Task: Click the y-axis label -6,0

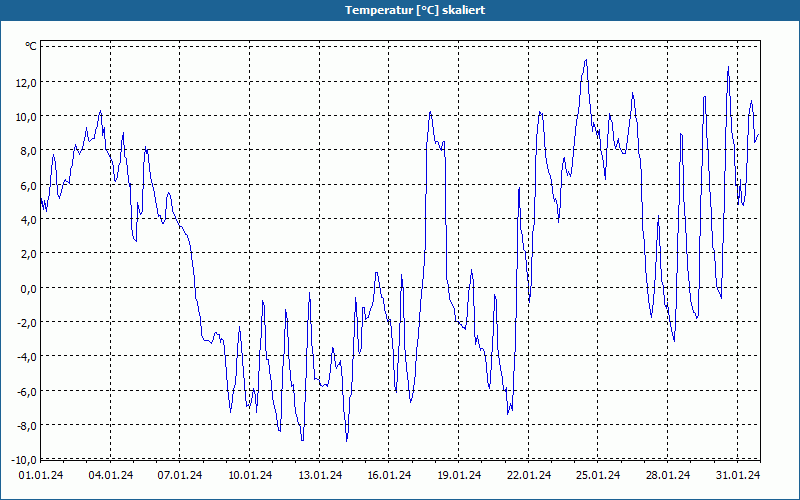Action: [26, 391]
